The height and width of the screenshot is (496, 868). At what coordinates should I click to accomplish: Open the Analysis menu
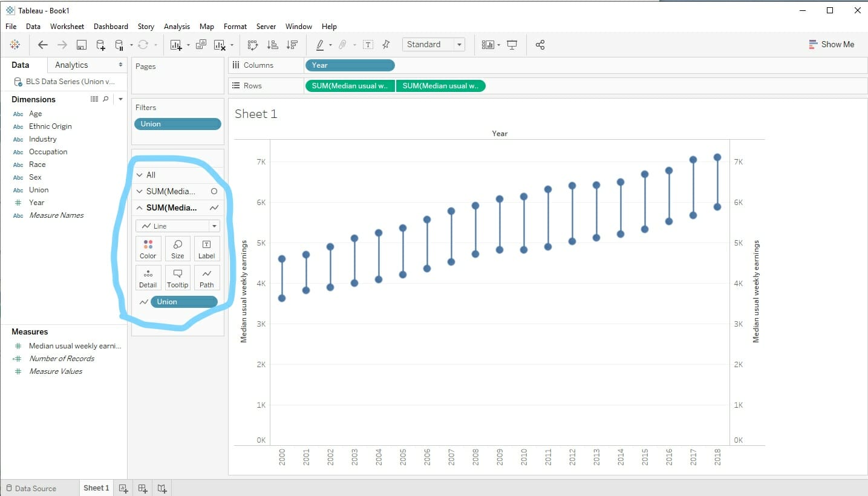[x=177, y=26]
